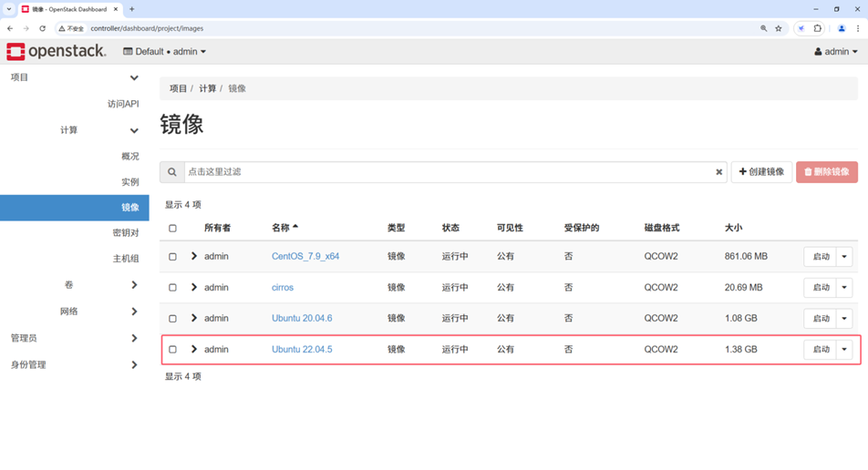868x470 pixels.
Task: Open action dropdown for Ubuntu 22.04.5
Action: (x=844, y=350)
